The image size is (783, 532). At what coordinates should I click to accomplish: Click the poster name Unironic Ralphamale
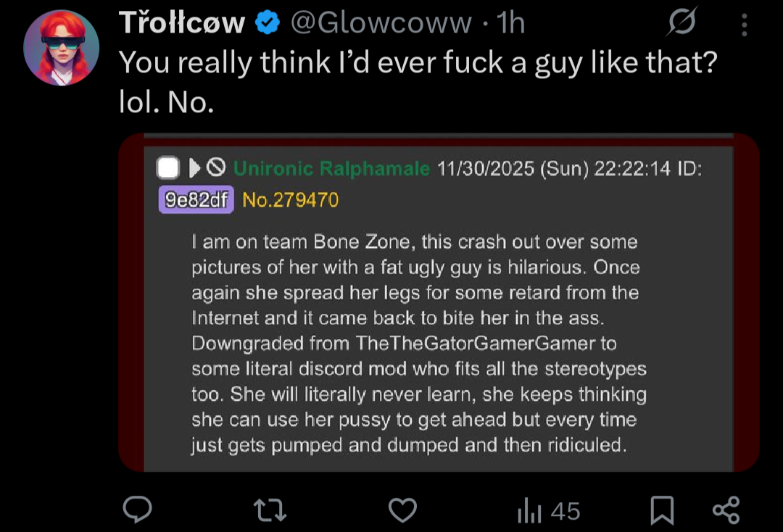(x=331, y=169)
